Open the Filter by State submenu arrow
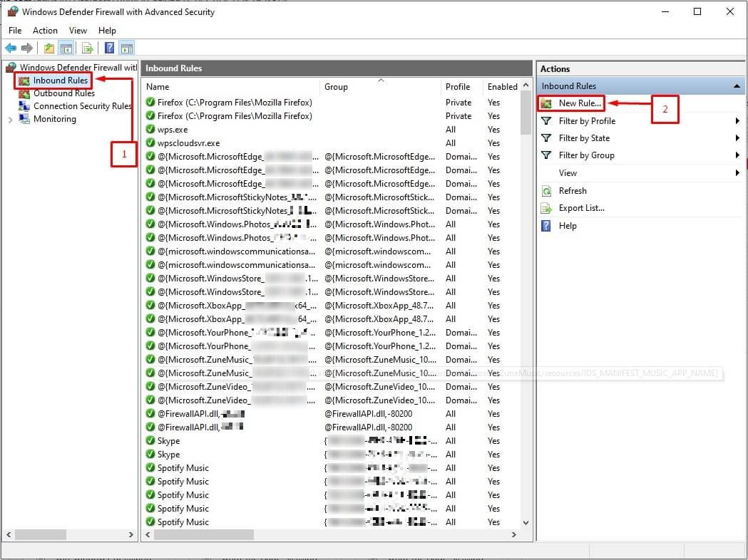This screenshot has width=748, height=560. 737,138
